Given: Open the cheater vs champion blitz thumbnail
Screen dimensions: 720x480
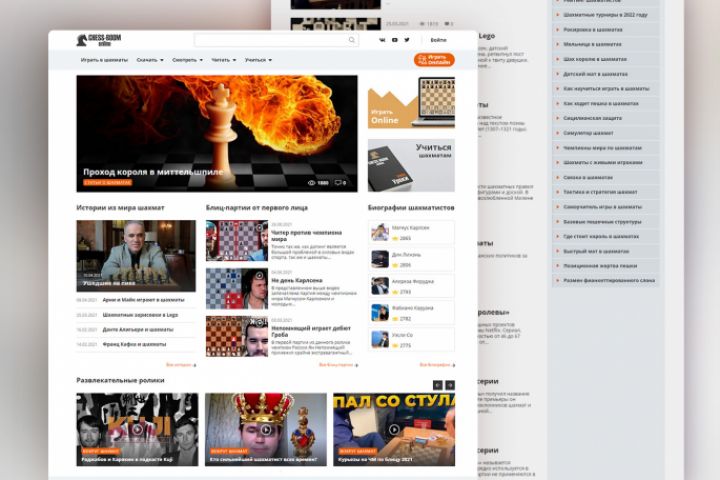Looking at the screenshot, I should [237, 241].
